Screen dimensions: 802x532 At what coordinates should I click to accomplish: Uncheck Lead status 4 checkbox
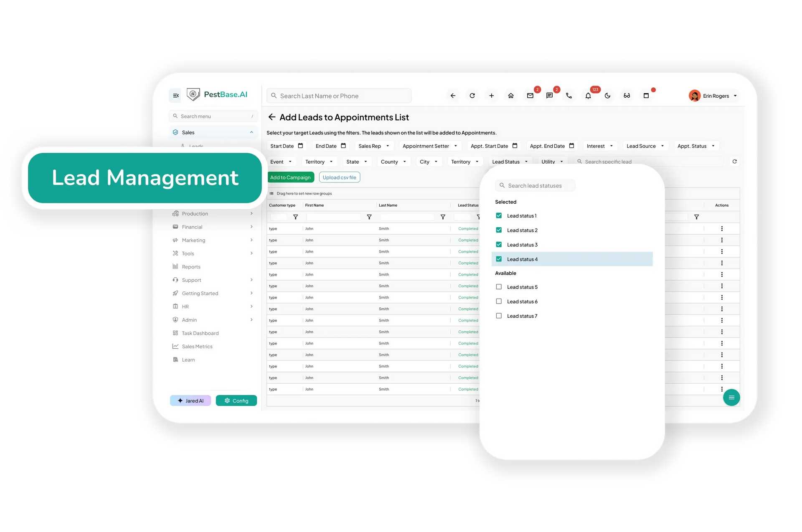click(499, 259)
